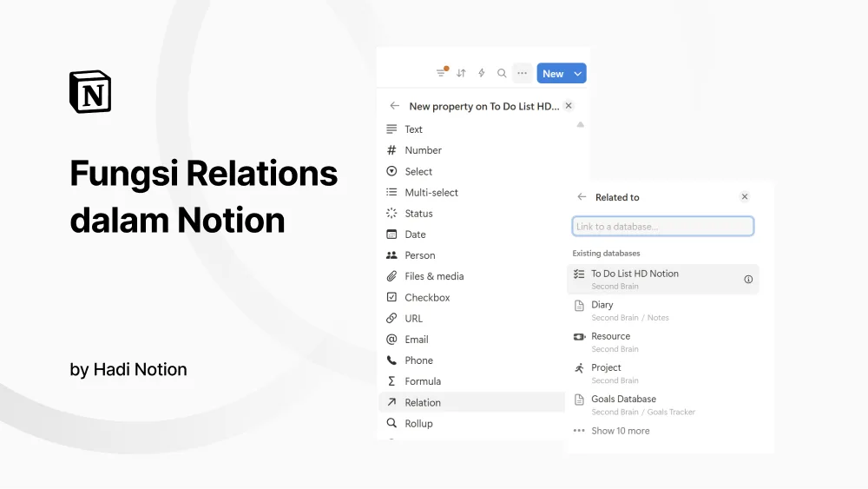Screen dimensions: 868x489
Task: Select the Goals Database entry
Action: [x=662, y=405]
